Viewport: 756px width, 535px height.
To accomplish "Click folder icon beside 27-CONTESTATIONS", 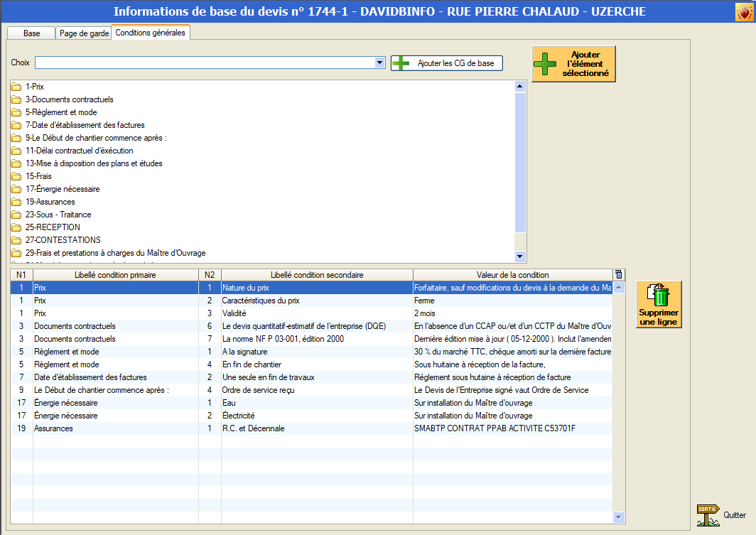I will [16, 240].
